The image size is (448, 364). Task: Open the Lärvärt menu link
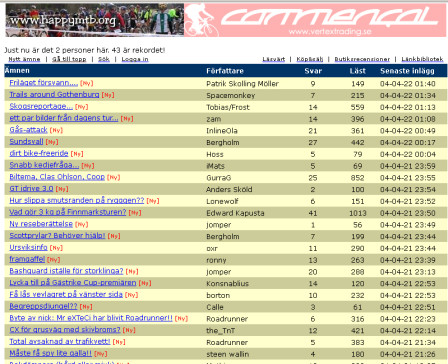click(274, 59)
